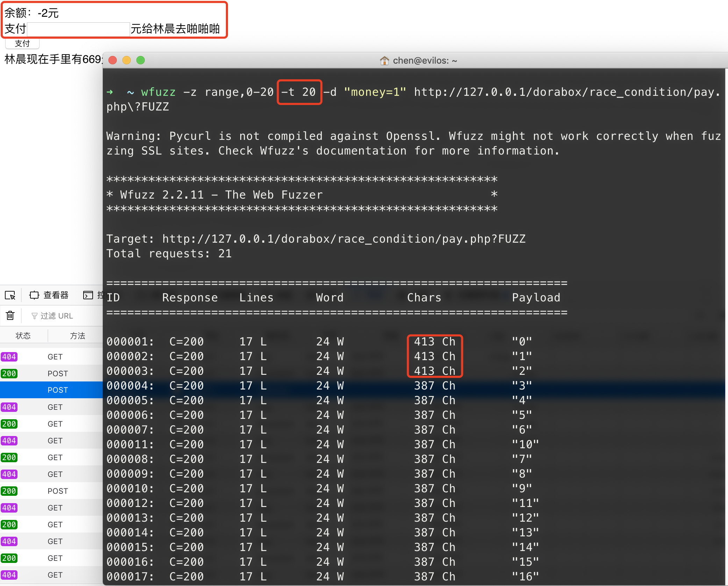The image size is (728, 586).
Task: Click the last 404 status badge
Action: pyautogui.click(x=9, y=575)
